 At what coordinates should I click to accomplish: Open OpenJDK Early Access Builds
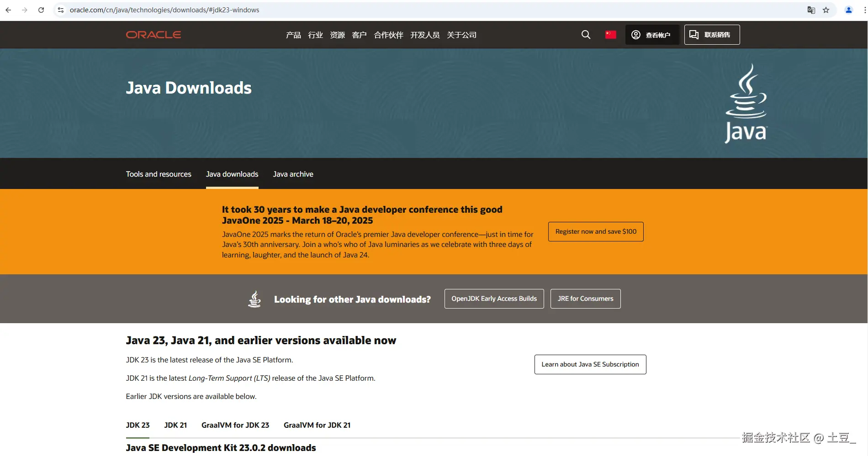[494, 299]
